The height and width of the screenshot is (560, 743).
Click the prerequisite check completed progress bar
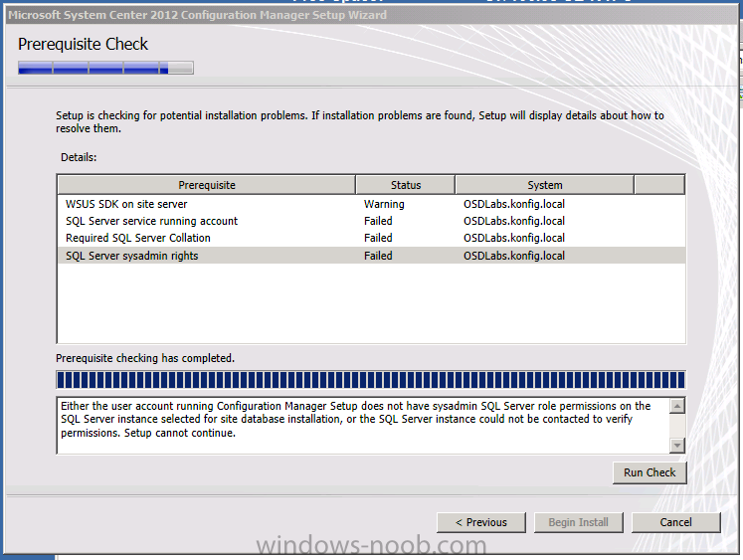371,380
